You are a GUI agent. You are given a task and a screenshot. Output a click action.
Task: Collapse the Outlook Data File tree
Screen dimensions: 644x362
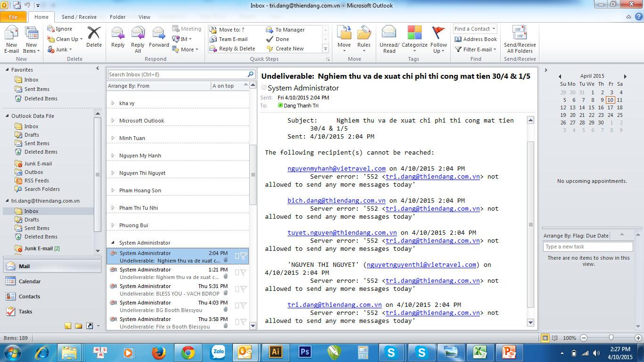point(8,116)
